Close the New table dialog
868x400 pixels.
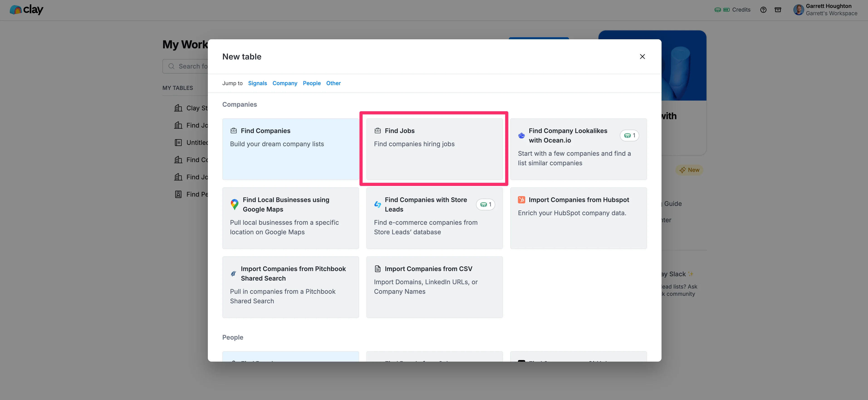pos(642,57)
